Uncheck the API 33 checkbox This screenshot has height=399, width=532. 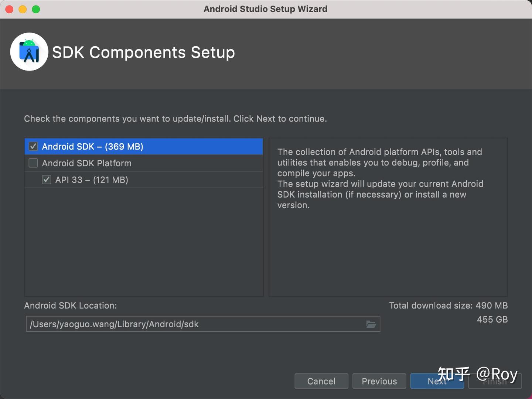click(x=46, y=180)
